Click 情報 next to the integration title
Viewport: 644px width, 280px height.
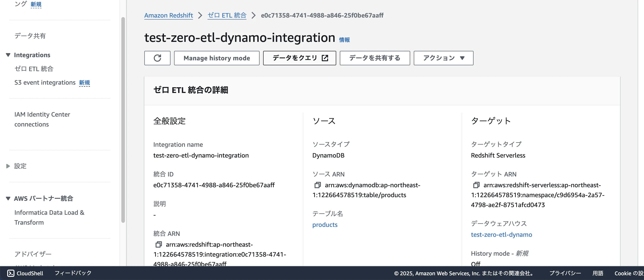coord(344,40)
